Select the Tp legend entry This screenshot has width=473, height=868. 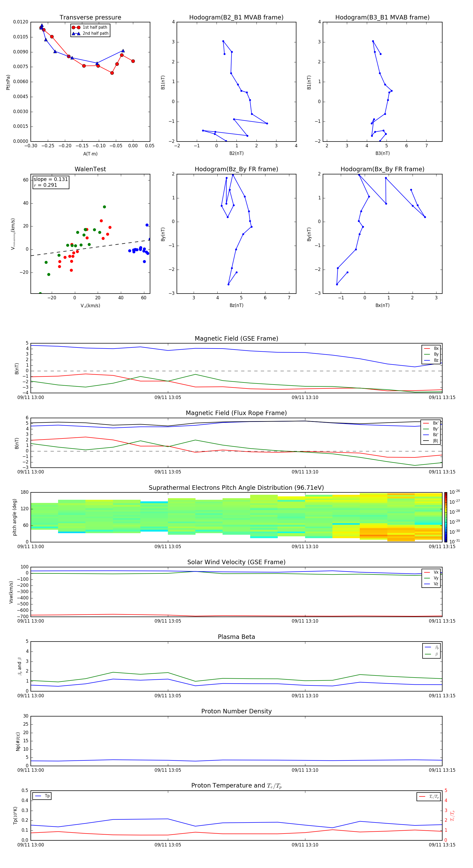42,796
